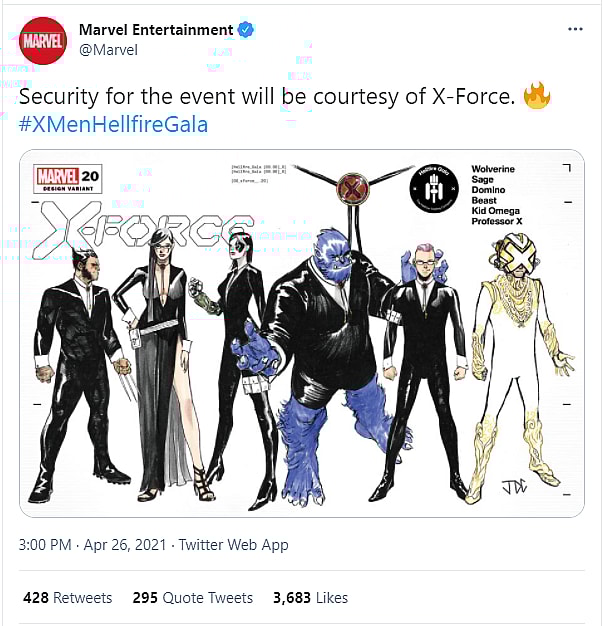This screenshot has height=626, width=609.
Task: Open the tweet timestamp 3:00 PM · Apr 26, 2021
Action: 94,545
